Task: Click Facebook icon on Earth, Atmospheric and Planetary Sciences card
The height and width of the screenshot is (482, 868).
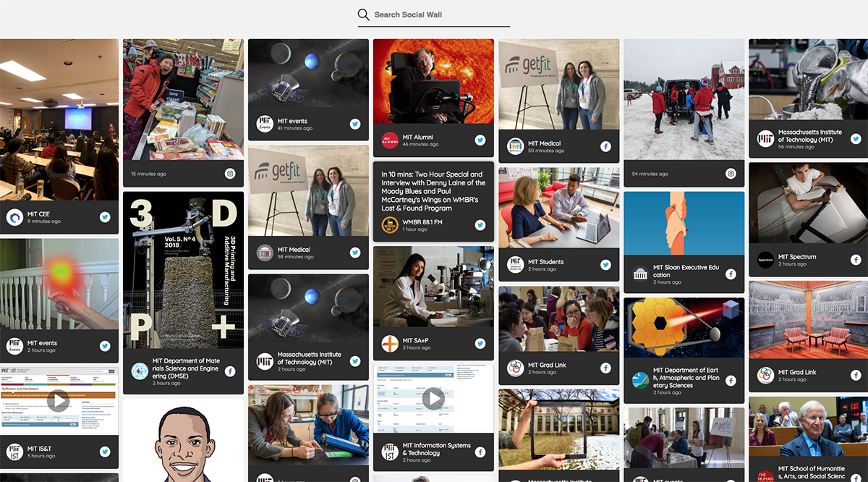Action: point(731,381)
